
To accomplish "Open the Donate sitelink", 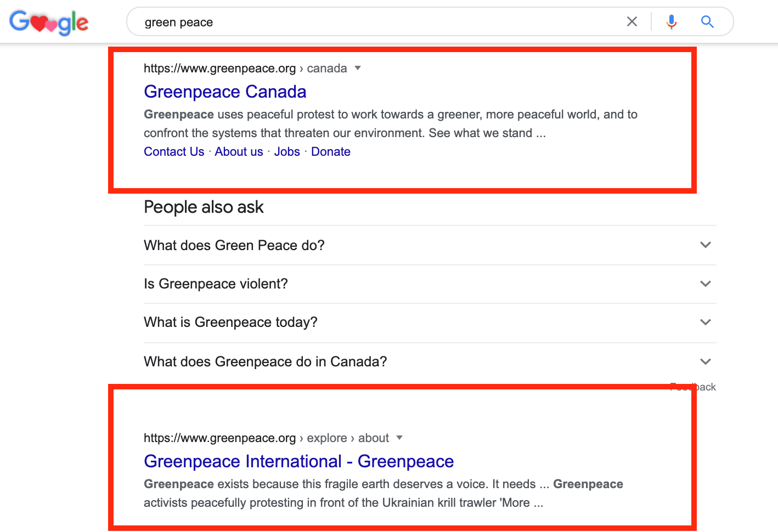I will tap(330, 151).
